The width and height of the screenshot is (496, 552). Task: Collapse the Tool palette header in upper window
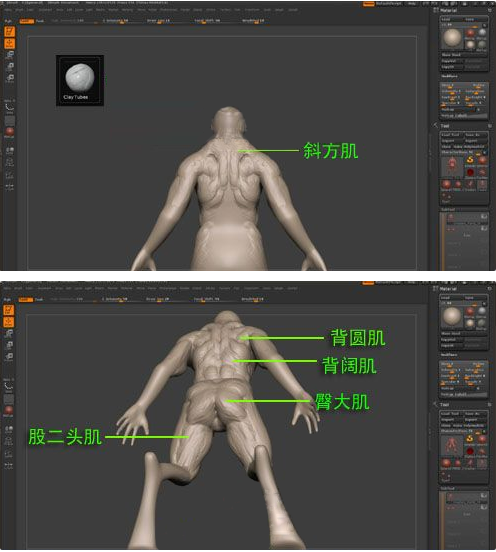click(445, 126)
